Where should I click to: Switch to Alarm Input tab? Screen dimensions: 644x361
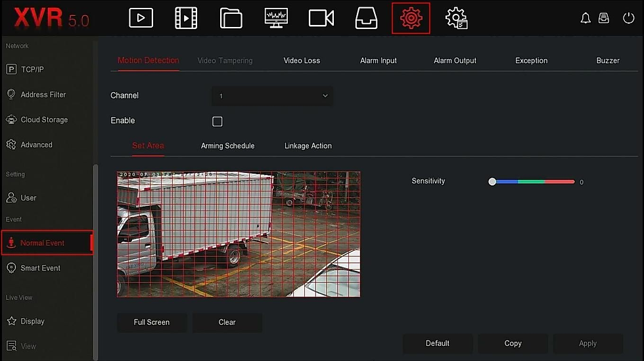tap(379, 60)
